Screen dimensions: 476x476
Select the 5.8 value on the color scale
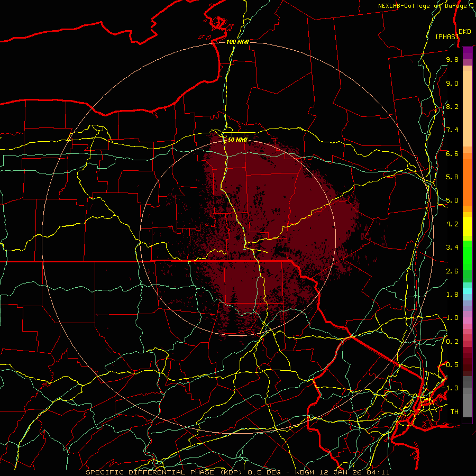tap(452, 177)
